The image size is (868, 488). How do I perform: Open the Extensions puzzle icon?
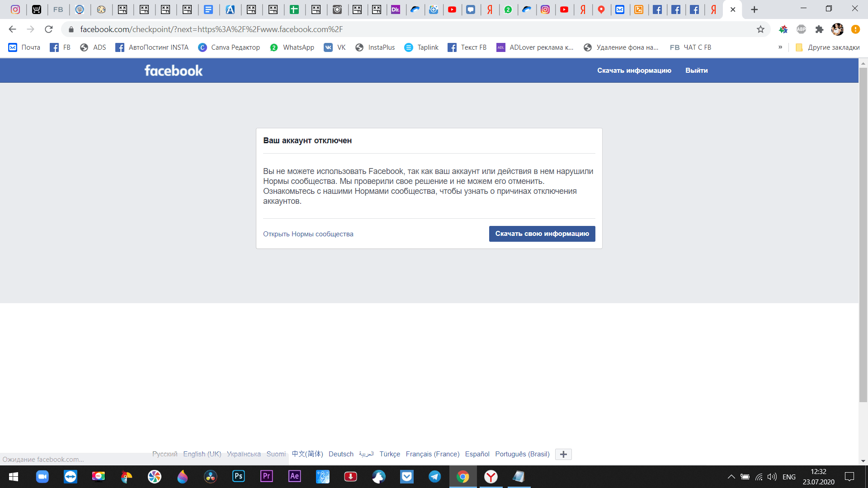819,29
